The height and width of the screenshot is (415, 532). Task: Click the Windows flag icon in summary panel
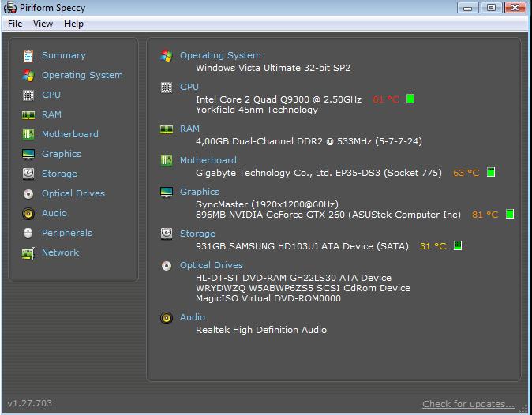167,55
